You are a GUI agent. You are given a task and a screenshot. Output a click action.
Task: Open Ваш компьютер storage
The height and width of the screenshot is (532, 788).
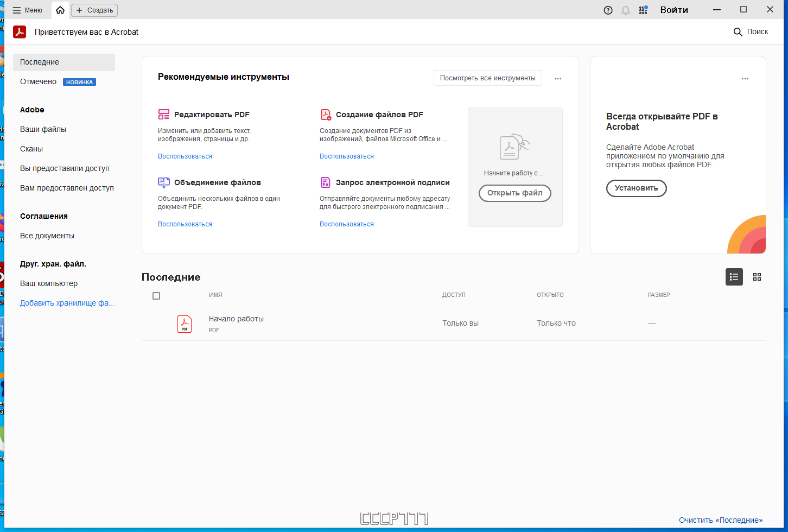click(49, 283)
